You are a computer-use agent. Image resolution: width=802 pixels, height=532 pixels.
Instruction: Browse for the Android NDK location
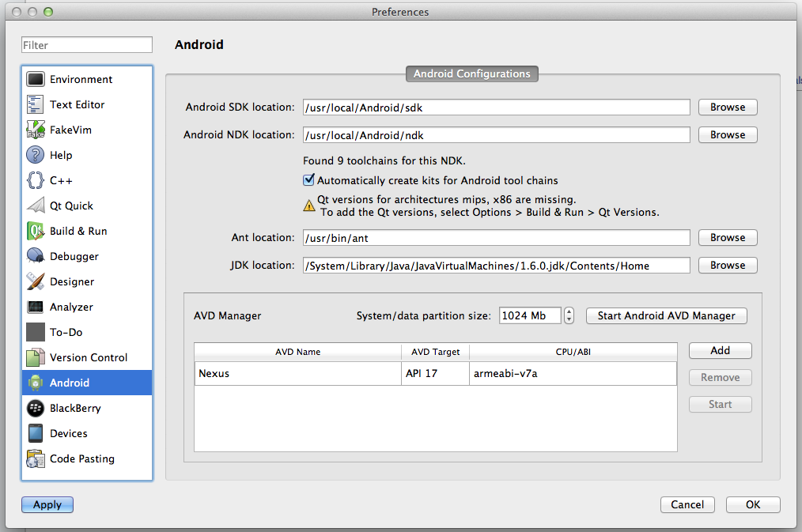click(x=726, y=134)
